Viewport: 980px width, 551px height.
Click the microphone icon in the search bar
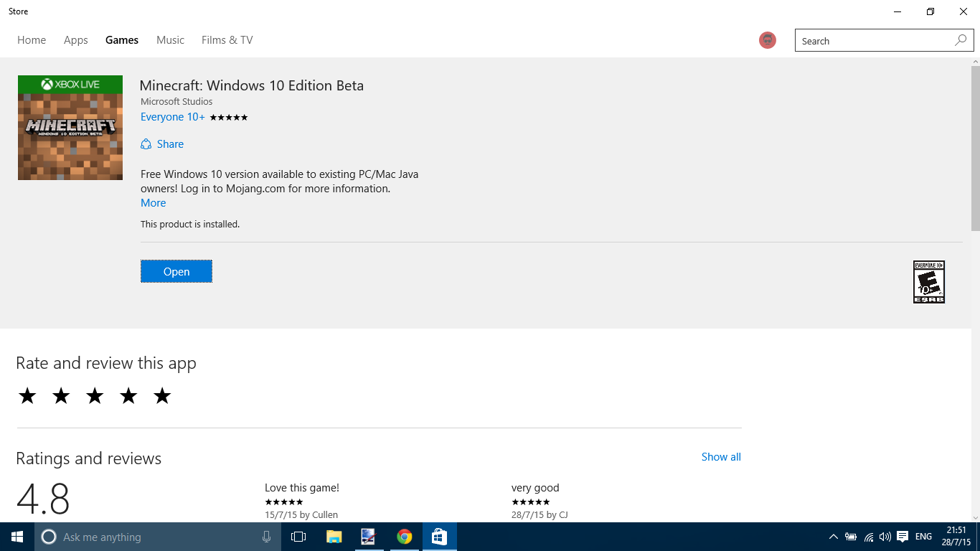[x=266, y=537]
